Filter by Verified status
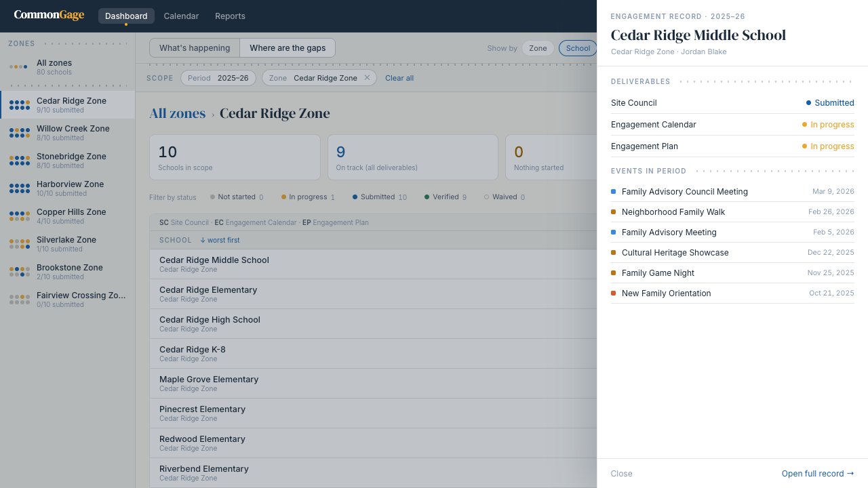This screenshot has height=488, width=868. pos(446,197)
